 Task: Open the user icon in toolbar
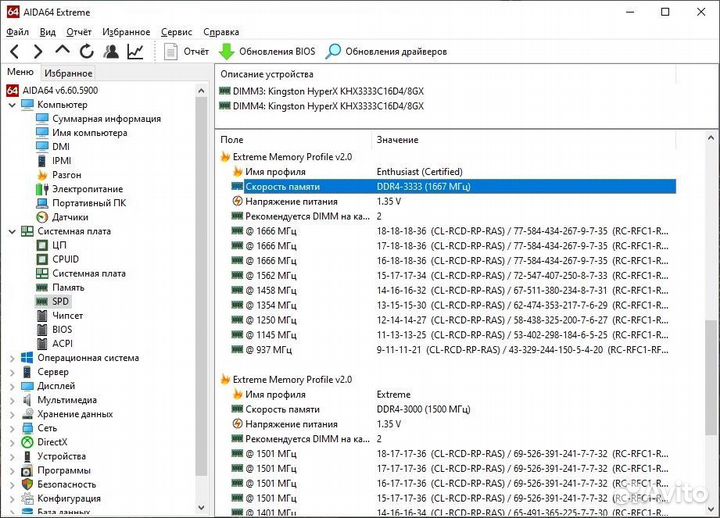tap(111, 51)
